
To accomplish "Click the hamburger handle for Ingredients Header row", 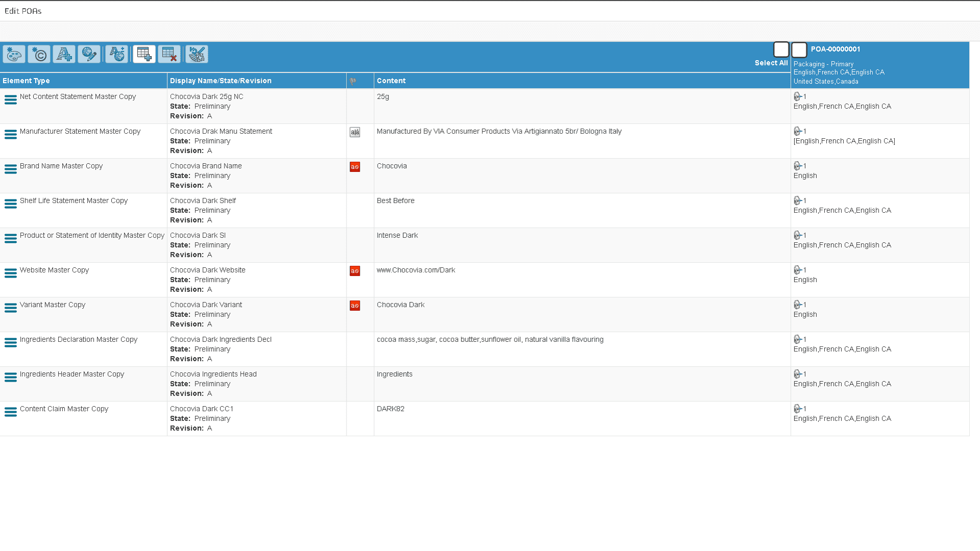I will [10, 378].
